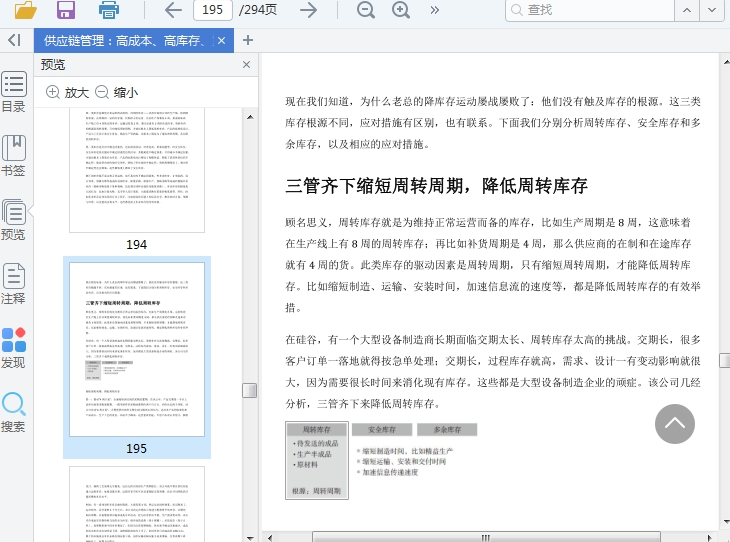Collapse the sidebar with the left arrow toggle
Screen dimensions: 730x542
tap(14, 40)
